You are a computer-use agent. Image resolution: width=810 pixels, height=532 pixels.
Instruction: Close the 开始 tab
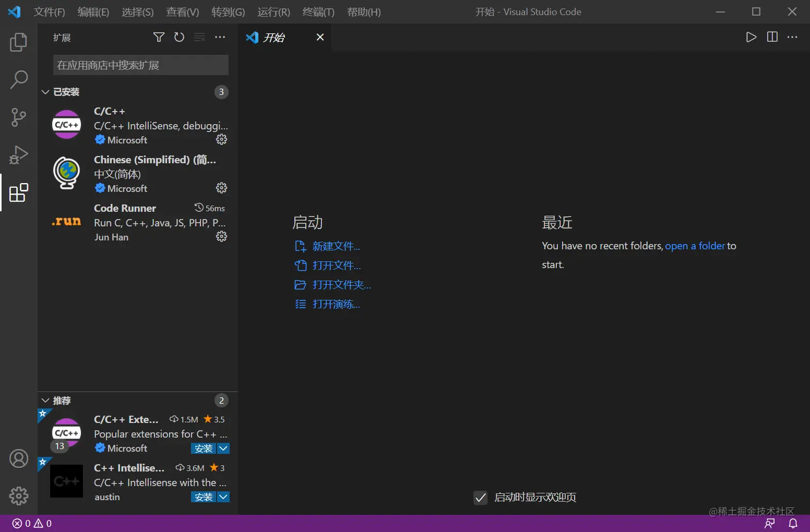pyautogui.click(x=320, y=37)
